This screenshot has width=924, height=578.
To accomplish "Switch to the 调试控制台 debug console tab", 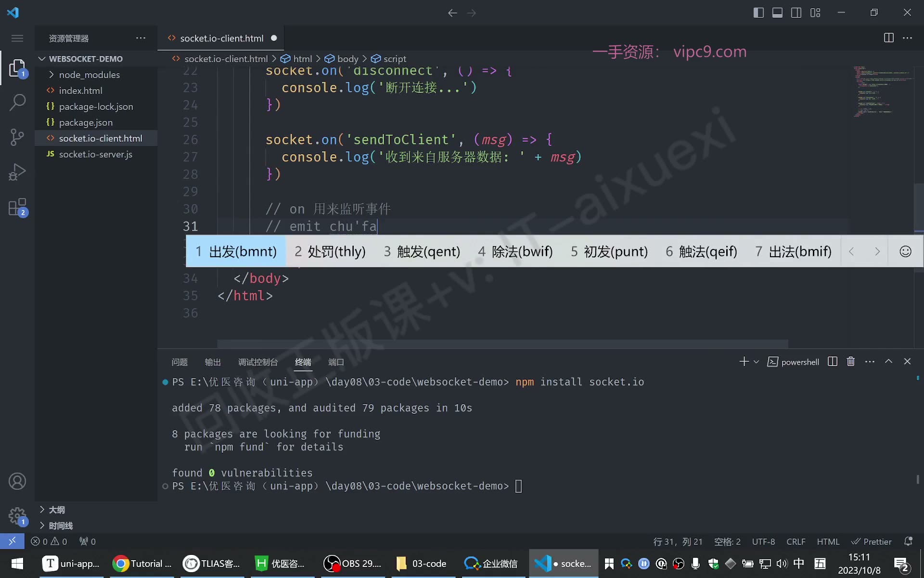I will click(x=258, y=362).
